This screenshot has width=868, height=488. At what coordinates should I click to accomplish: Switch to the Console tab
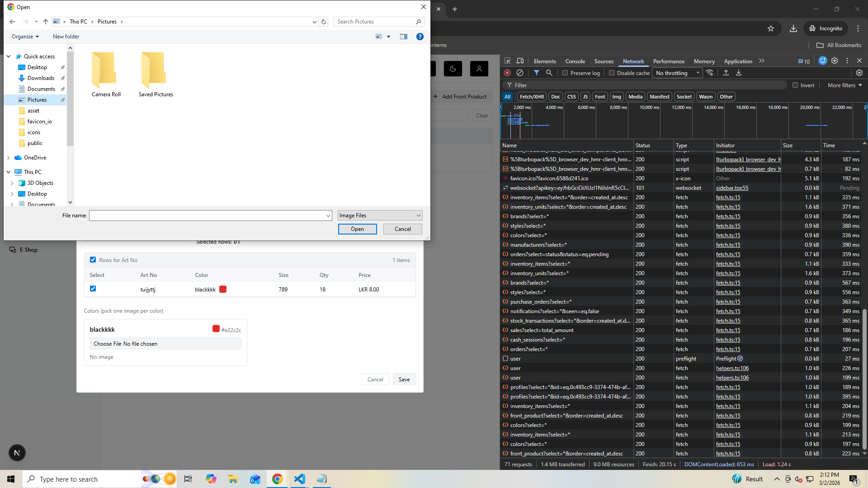[575, 61]
